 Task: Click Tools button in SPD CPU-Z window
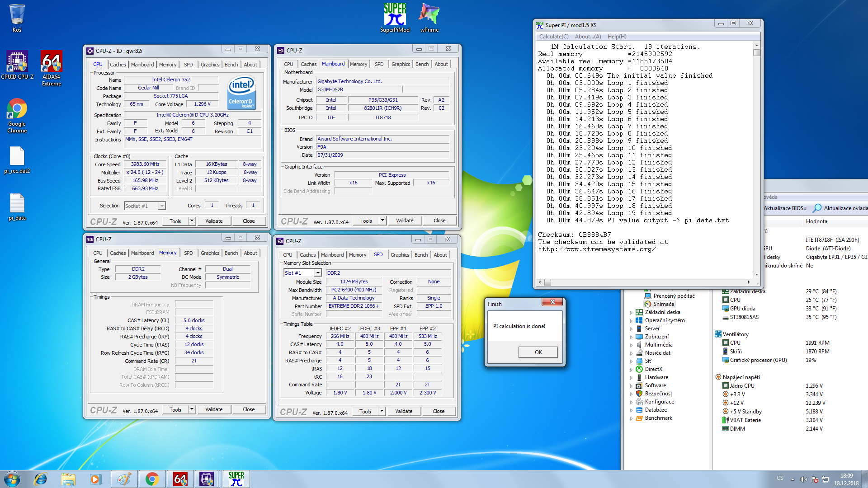[365, 411]
